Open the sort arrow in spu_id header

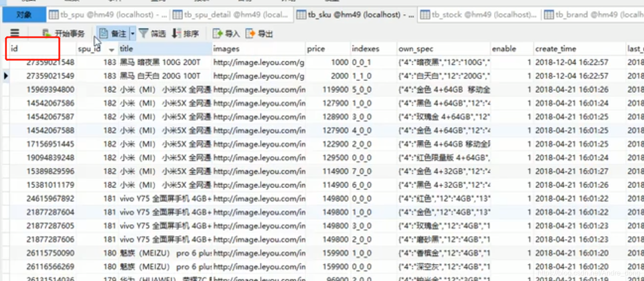[x=112, y=50]
